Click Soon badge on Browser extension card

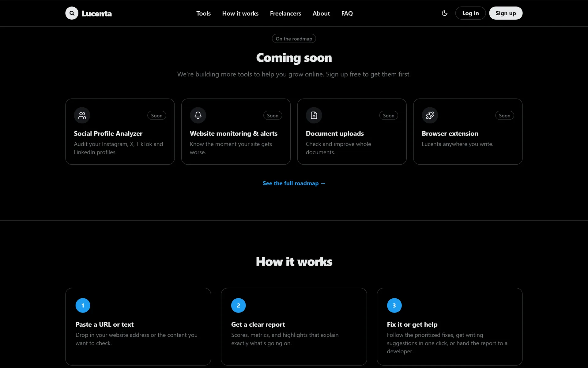tap(504, 116)
